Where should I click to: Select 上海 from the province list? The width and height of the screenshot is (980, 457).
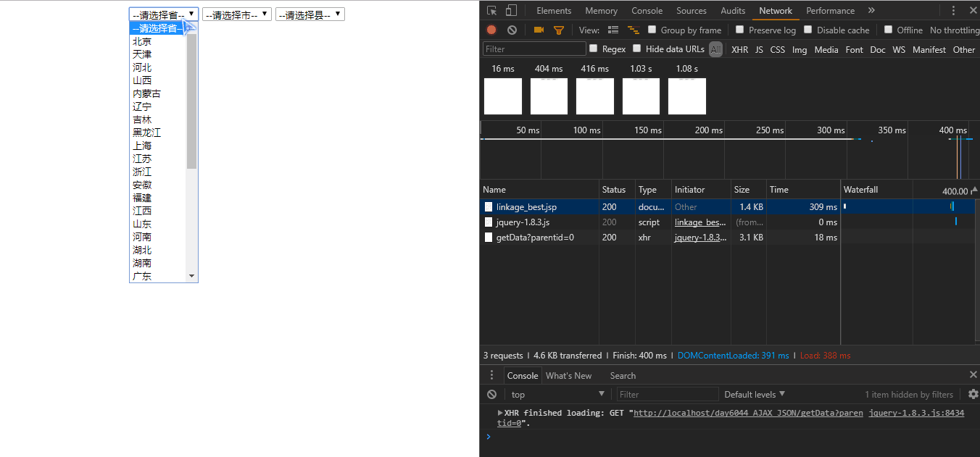click(x=158, y=146)
